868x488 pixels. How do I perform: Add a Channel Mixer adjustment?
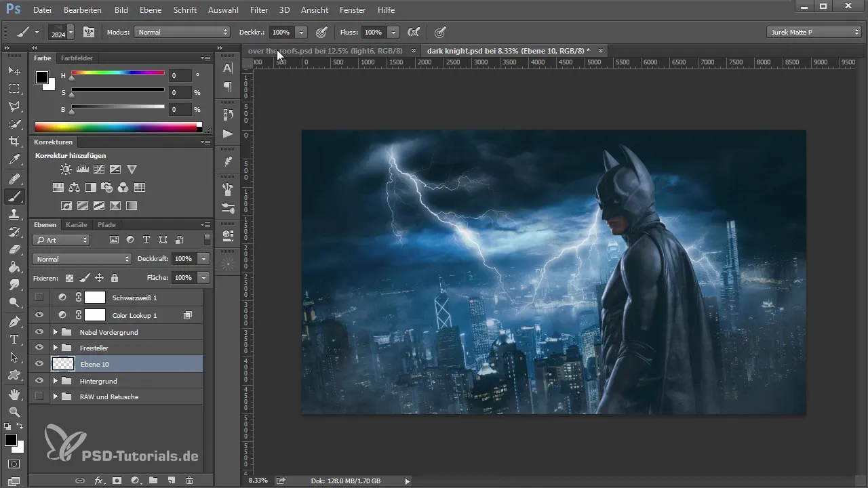coord(123,188)
